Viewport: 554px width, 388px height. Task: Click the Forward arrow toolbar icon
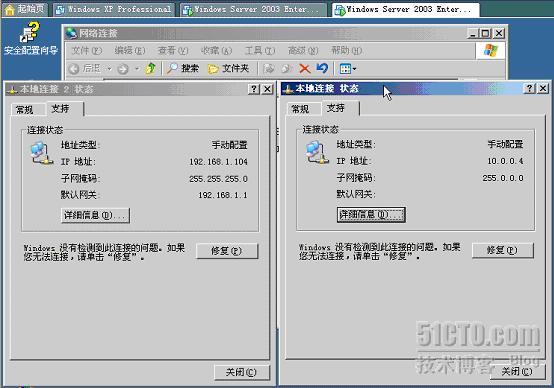pyautogui.click(x=123, y=69)
